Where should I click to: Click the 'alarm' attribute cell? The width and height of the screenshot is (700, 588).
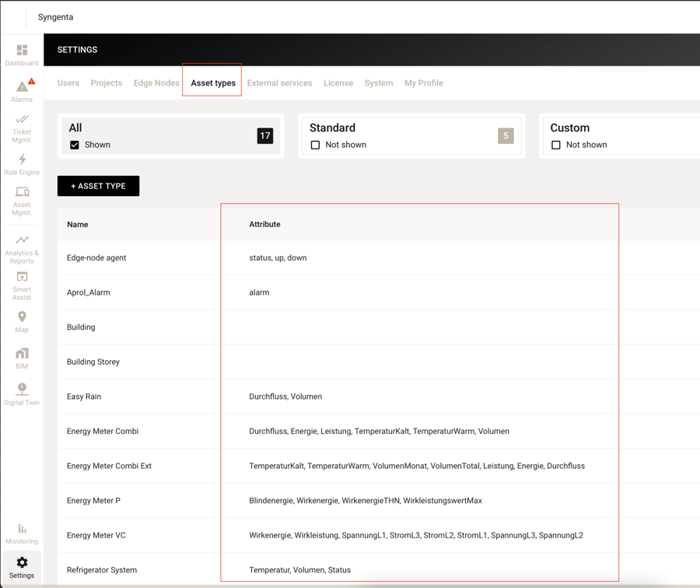(259, 292)
